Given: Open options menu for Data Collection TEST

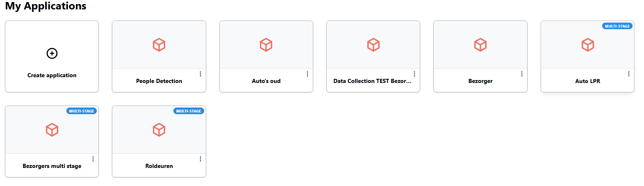Looking at the screenshot, I should coord(414,74).
